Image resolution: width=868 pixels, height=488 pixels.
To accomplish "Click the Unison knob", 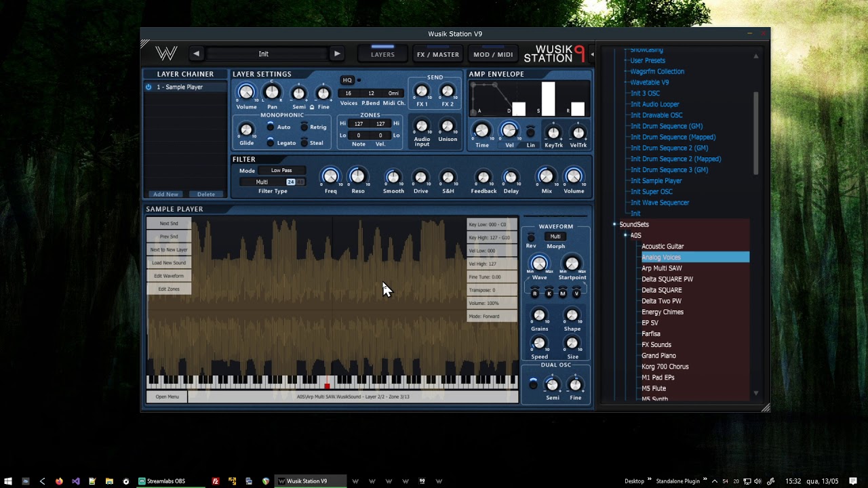I will coord(448,126).
